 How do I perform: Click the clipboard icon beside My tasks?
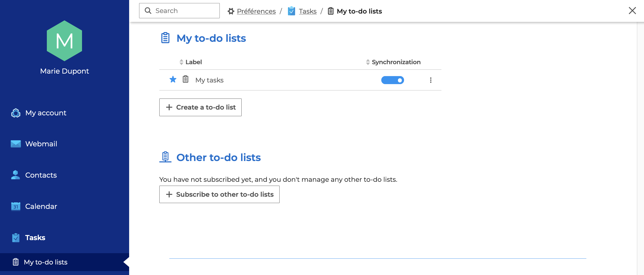pos(186,79)
